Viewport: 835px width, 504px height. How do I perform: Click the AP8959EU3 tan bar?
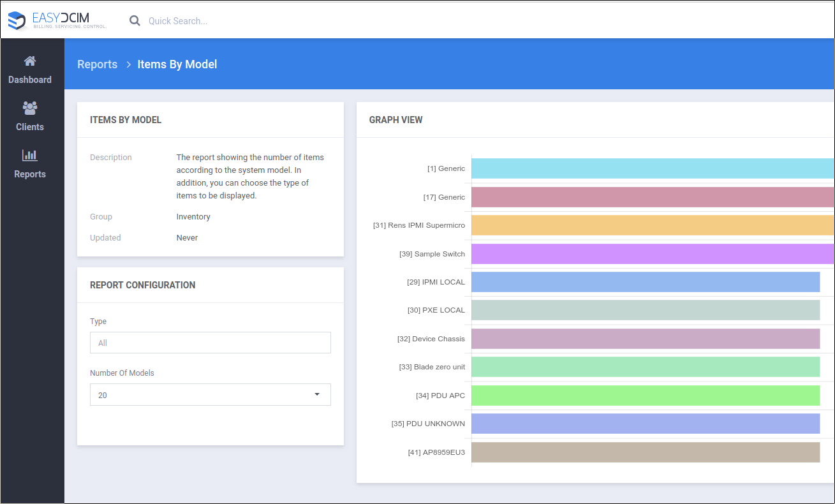646,452
